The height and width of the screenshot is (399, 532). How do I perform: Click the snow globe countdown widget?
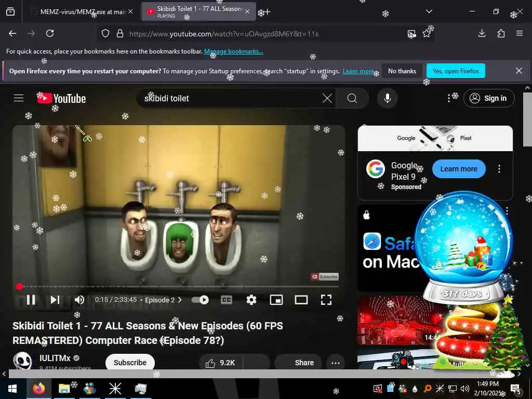(464, 247)
